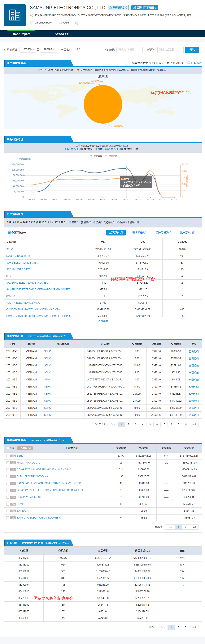Click the company building logo icon
Screen dimensions: 205x644
pyautogui.click(x=15, y=15)
